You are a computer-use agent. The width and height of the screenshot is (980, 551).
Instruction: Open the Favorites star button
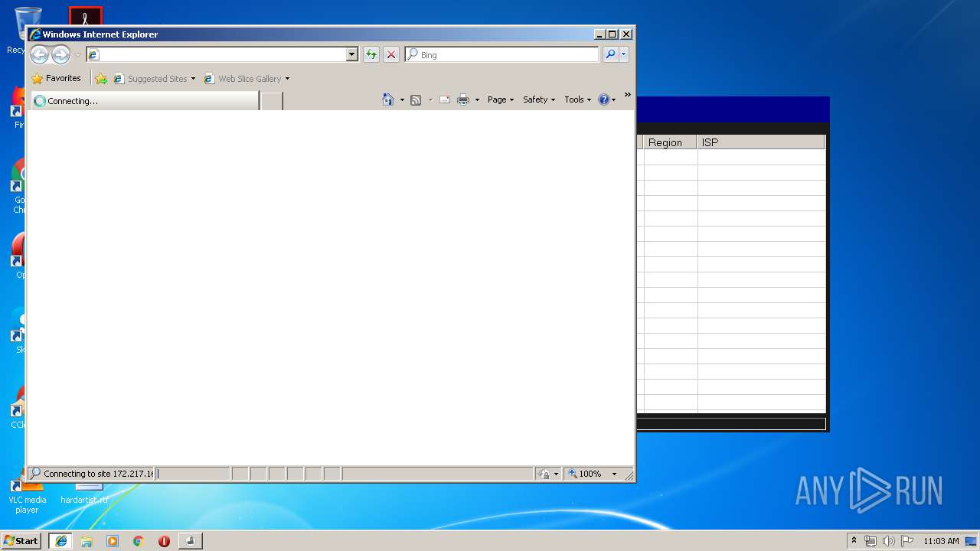point(56,78)
